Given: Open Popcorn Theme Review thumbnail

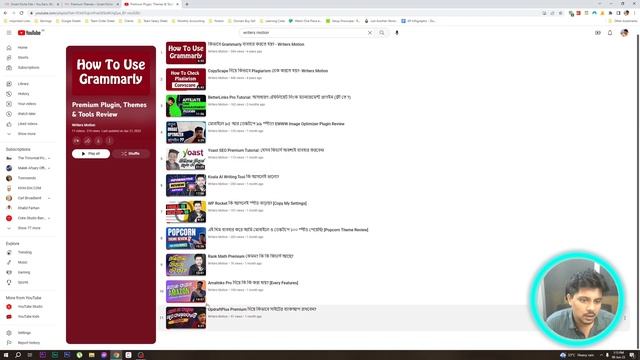Looking at the screenshot, I should click(186, 238).
